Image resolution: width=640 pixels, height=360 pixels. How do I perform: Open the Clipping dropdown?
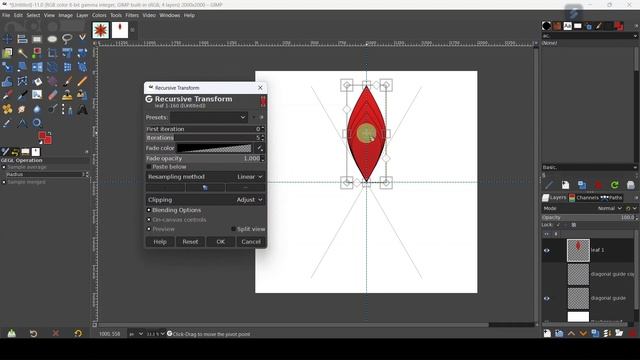coord(205,200)
